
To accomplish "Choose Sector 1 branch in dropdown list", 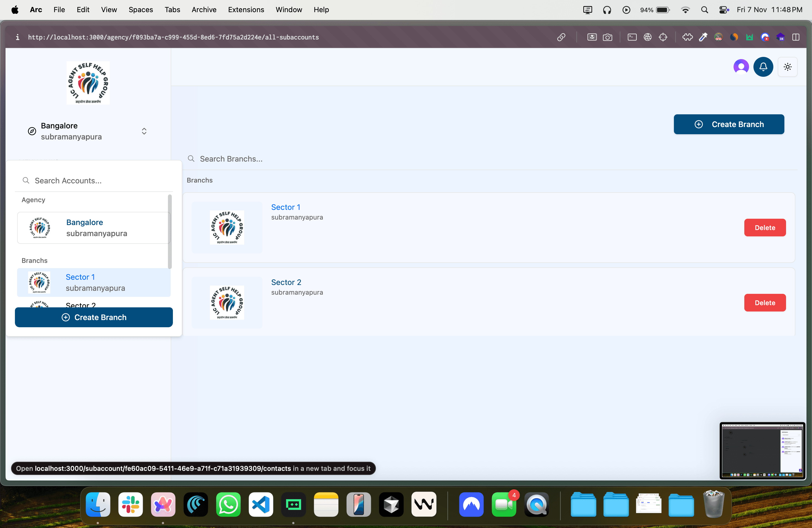I will point(93,283).
